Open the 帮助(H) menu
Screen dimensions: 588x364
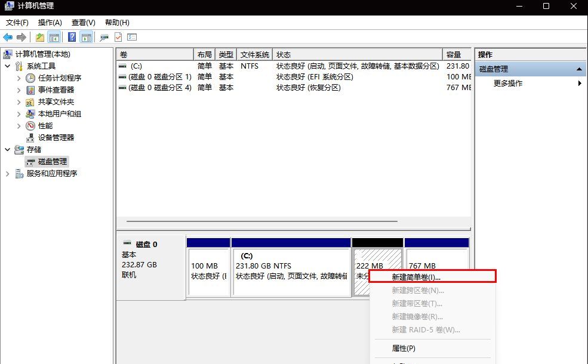117,23
